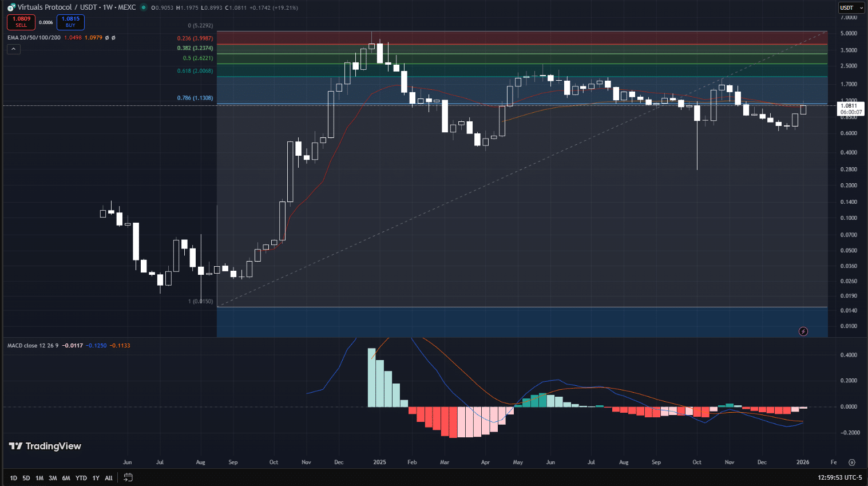Switch to the All time range
868x486 pixels.
(109, 478)
